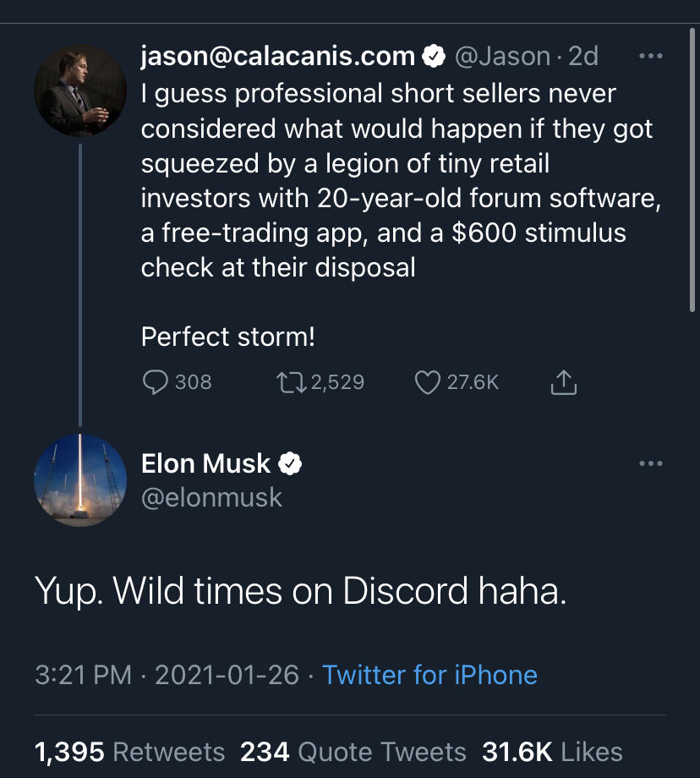Screen dimensions: 700x778
Task: Open Jason's profile picture
Action: pos(79,91)
